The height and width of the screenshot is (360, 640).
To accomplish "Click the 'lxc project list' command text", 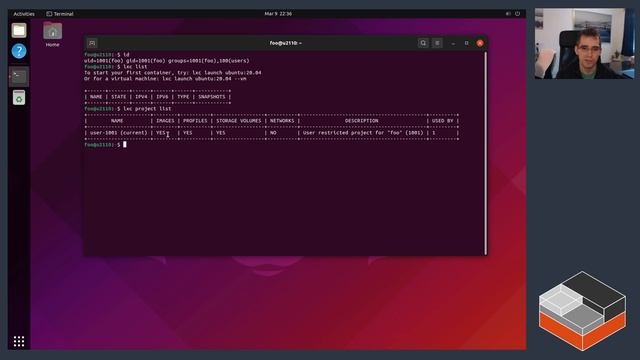I will tap(147, 109).
